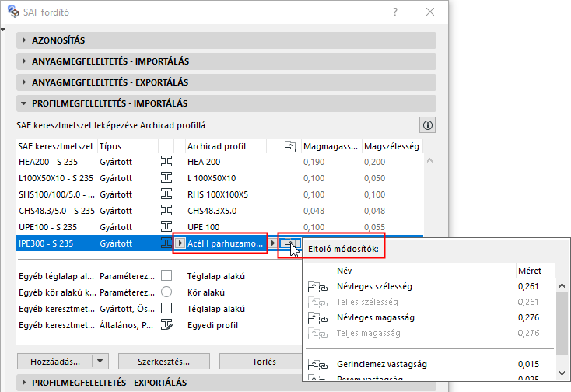This screenshot has width=571, height=392.
Task: Select the SHS100/100/5.0 row
Action: [x=219, y=194]
